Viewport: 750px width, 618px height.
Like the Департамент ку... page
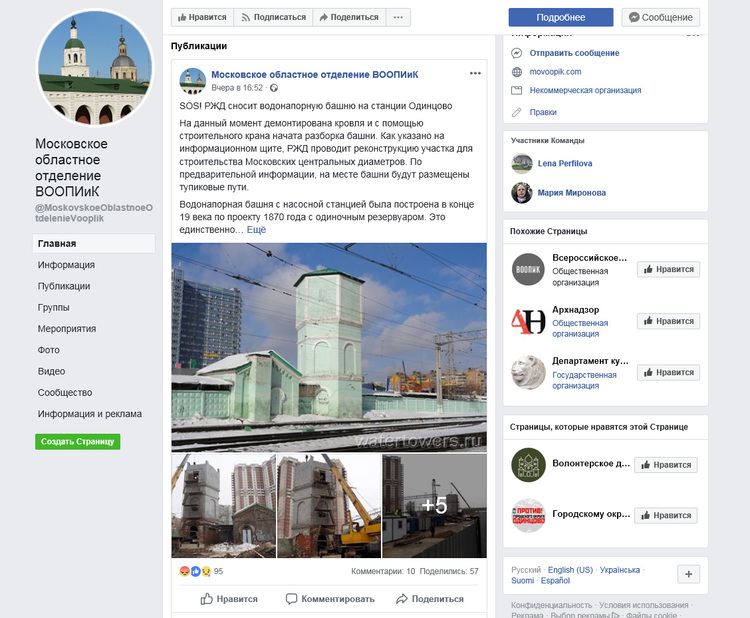(x=668, y=372)
